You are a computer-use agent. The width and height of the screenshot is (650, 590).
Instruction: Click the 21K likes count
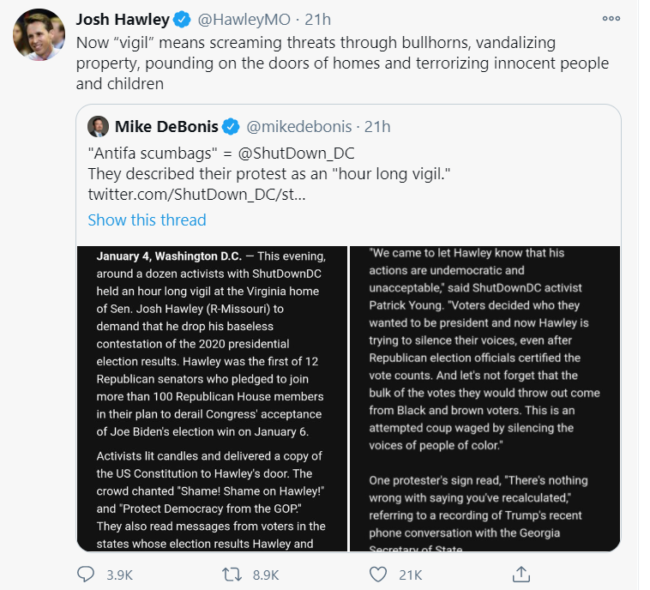click(x=410, y=575)
